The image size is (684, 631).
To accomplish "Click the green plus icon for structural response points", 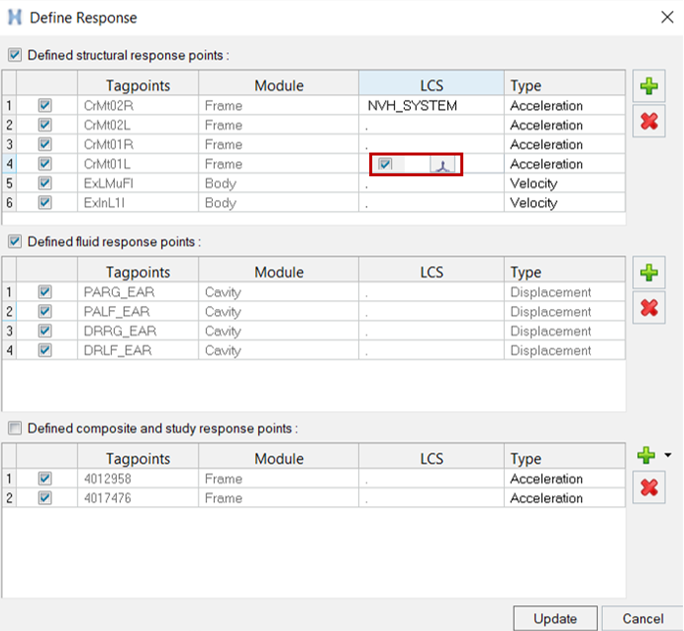I will pos(649,87).
